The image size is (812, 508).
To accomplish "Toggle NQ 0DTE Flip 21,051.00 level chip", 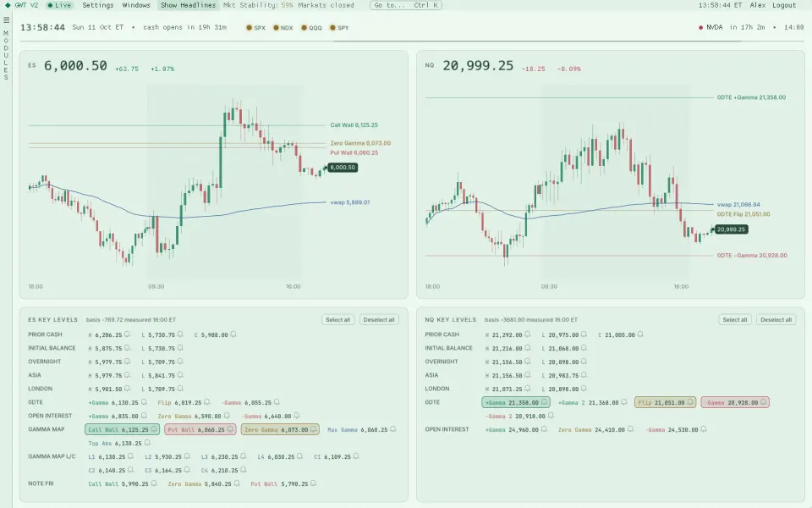I will click(x=665, y=402).
